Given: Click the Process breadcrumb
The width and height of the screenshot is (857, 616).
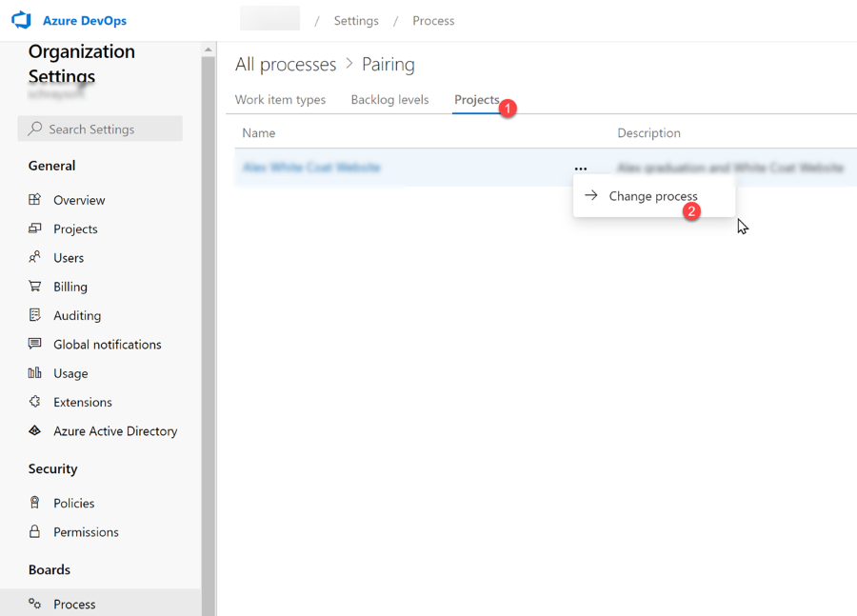Looking at the screenshot, I should pos(433,21).
